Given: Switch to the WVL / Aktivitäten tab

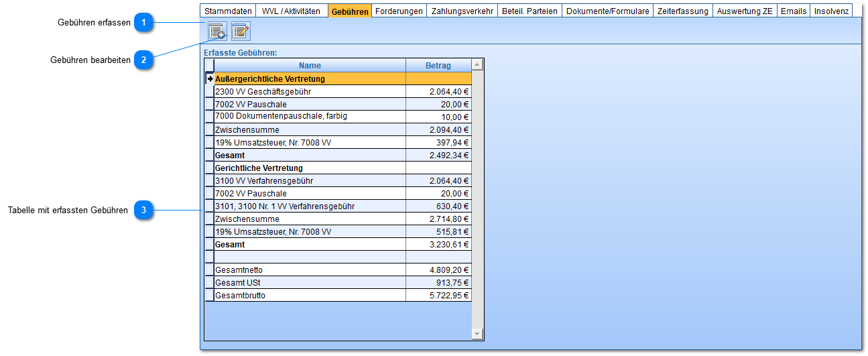Looking at the screenshot, I should tap(291, 11).
